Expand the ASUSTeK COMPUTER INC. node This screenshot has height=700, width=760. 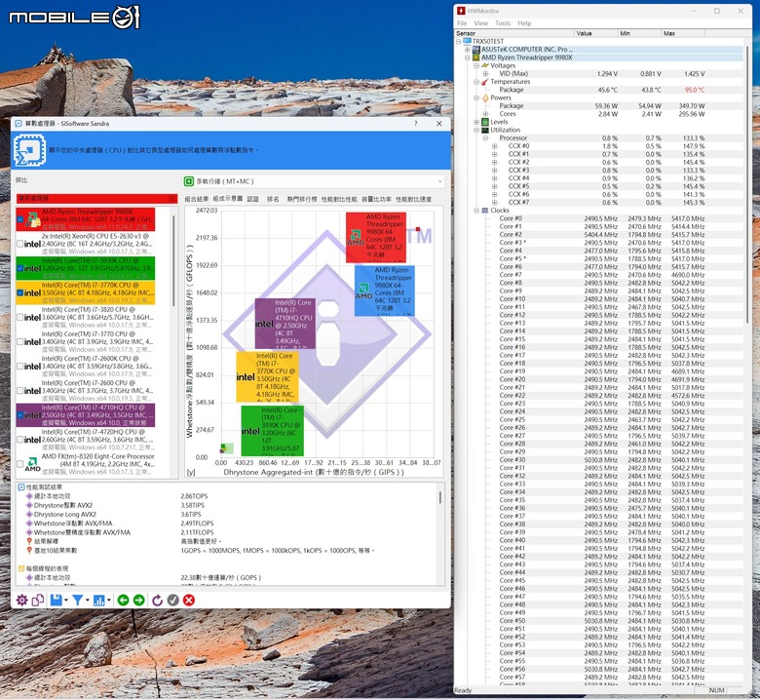468,50
